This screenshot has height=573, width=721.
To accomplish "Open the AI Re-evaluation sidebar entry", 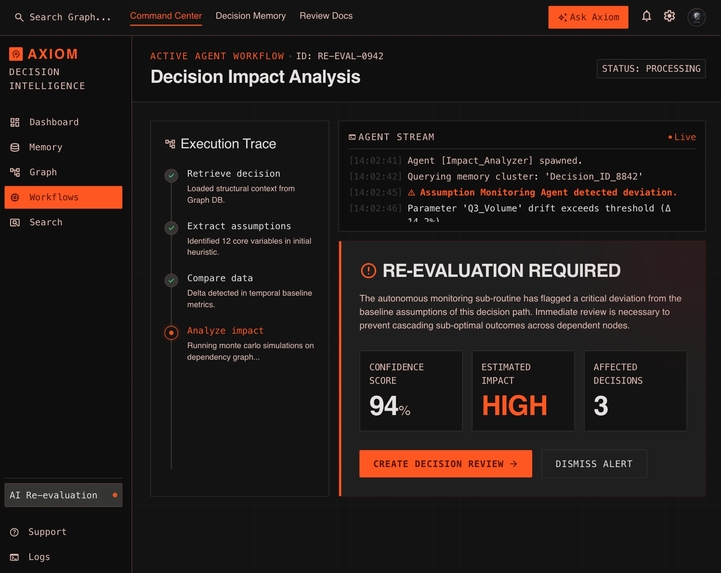I will pyautogui.click(x=63, y=495).
